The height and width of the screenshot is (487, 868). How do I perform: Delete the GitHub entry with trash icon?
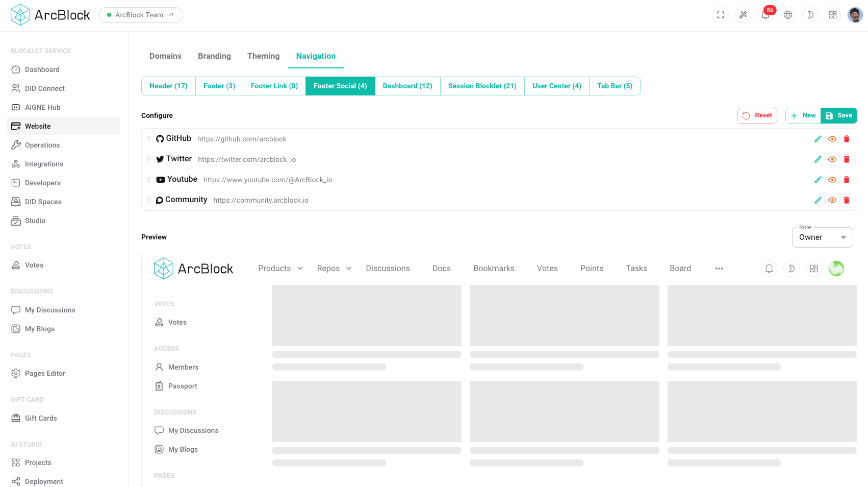[847, 138]
